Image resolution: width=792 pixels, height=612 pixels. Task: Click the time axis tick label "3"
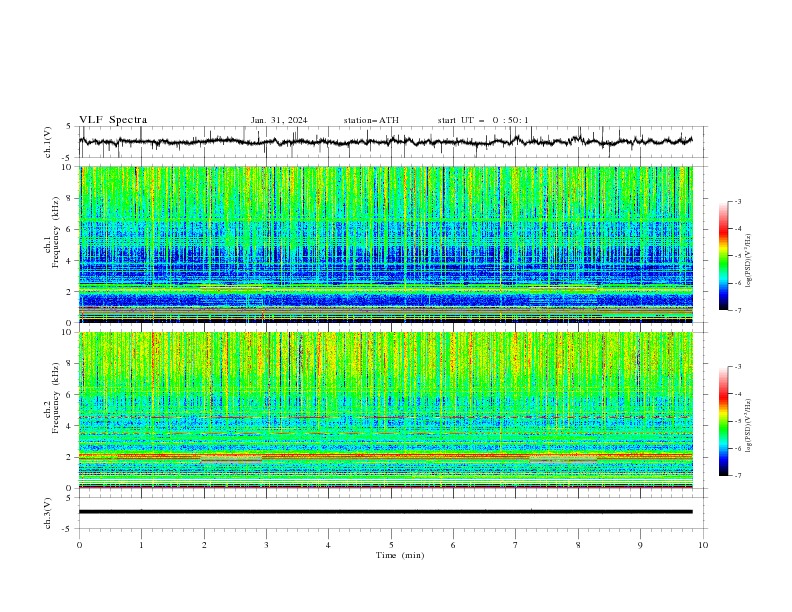tap(266, 545)
